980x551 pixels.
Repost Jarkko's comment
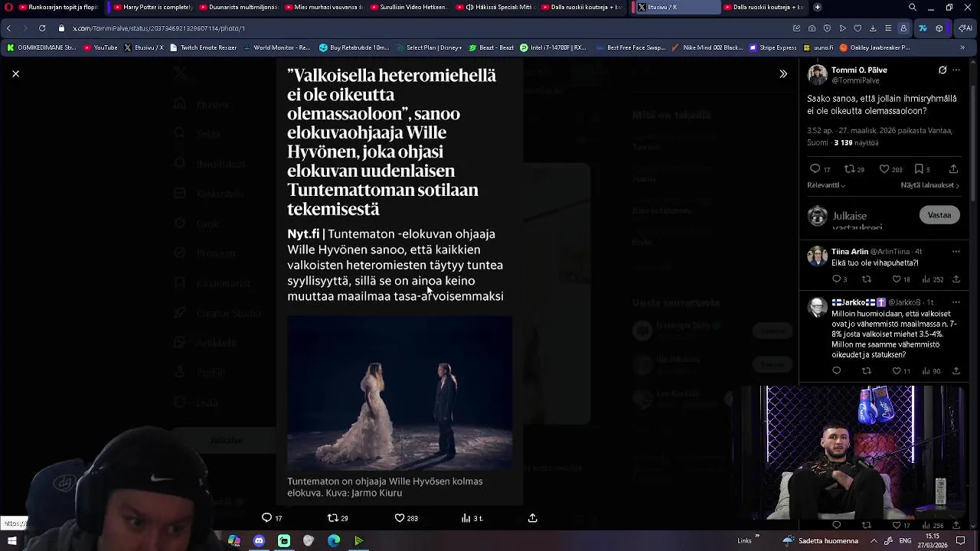pos(867,371)
